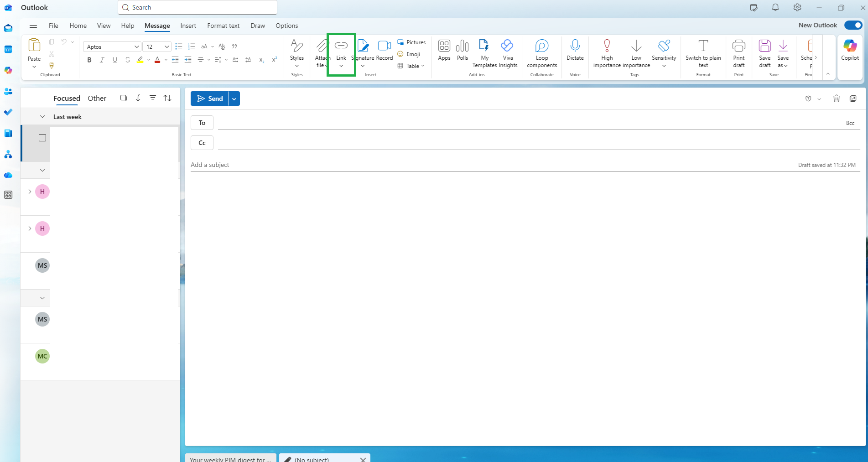Open the File tab

point(53,26)
